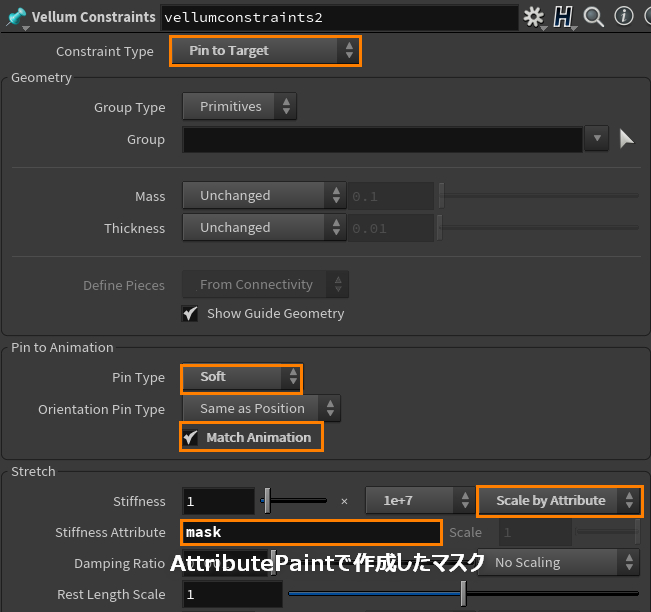Click the Mass 0.1 value field
Viewport: 651px width, 612px height.
pos(391,196)
